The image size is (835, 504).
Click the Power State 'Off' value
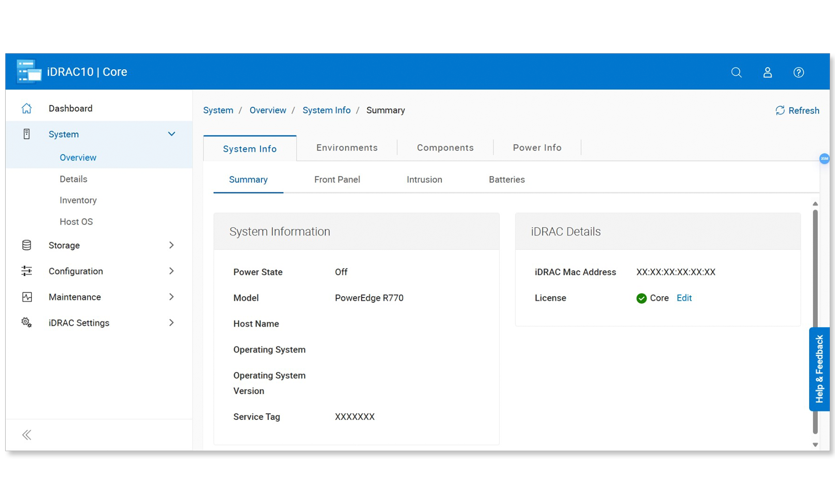coord(341,272)
